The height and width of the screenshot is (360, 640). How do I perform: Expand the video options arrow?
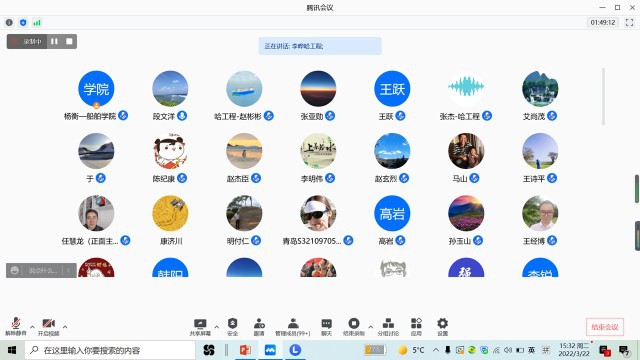(65, 327)
